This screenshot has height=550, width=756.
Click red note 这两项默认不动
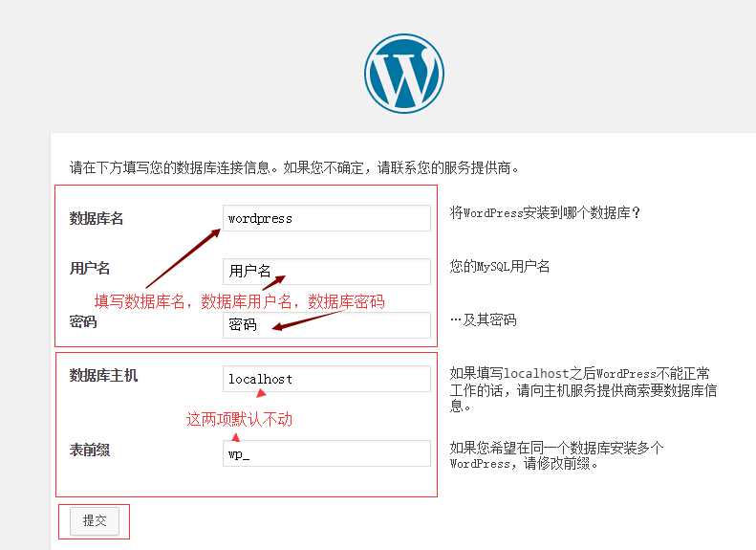[240, 419]
